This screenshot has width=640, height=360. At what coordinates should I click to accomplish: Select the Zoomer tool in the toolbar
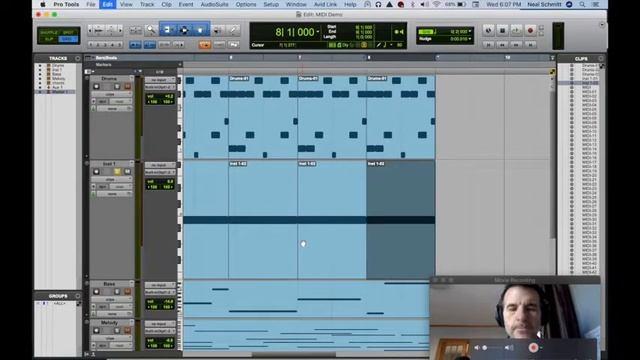point(151,30)
